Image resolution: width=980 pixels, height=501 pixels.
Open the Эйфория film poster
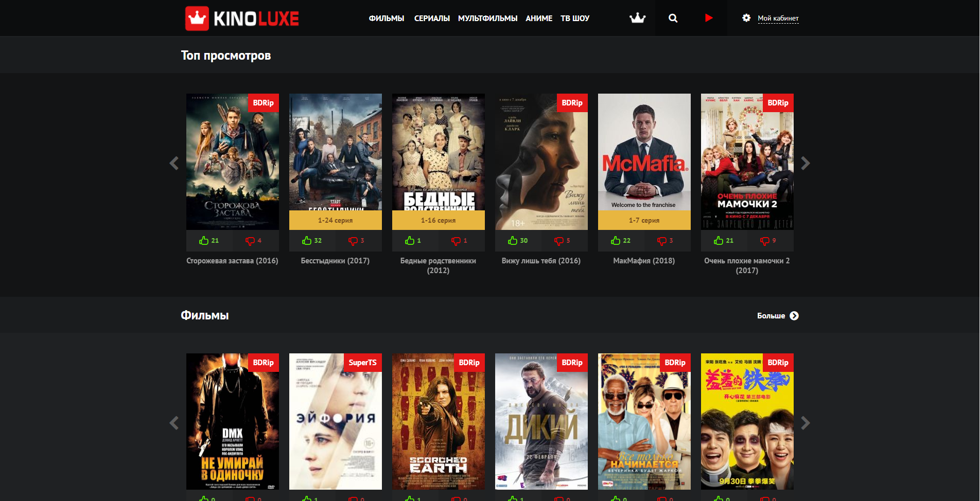click(336, 421)
